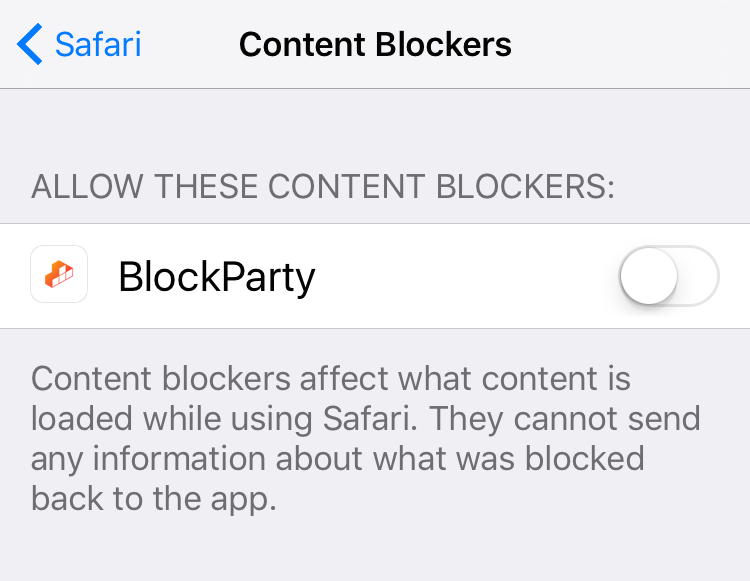750x581 pixels.
Task: Click the content blockers description footnote
Action: pyautogui.click(x=365, y=438)
